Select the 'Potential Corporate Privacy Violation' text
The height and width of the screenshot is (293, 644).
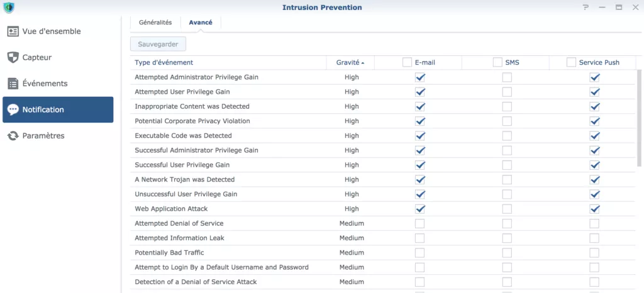click(192, 121)
